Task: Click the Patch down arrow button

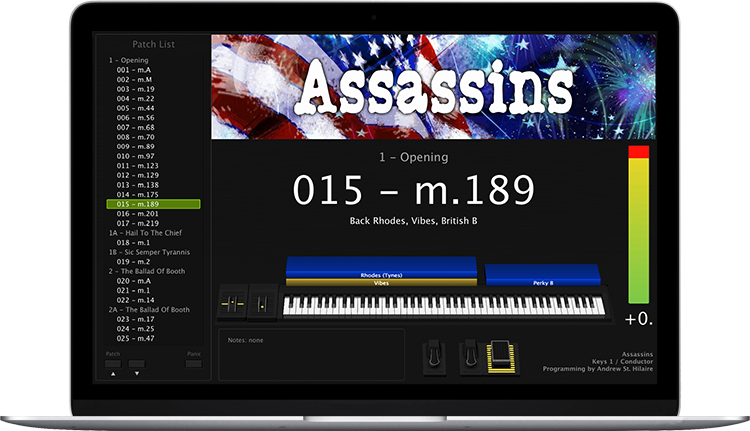Action: [x=137, y=365]
